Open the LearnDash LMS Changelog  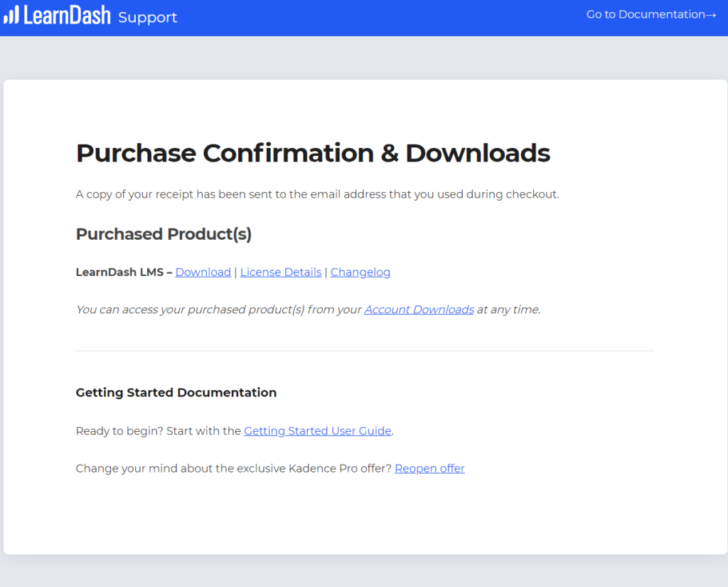click(360, 273)
